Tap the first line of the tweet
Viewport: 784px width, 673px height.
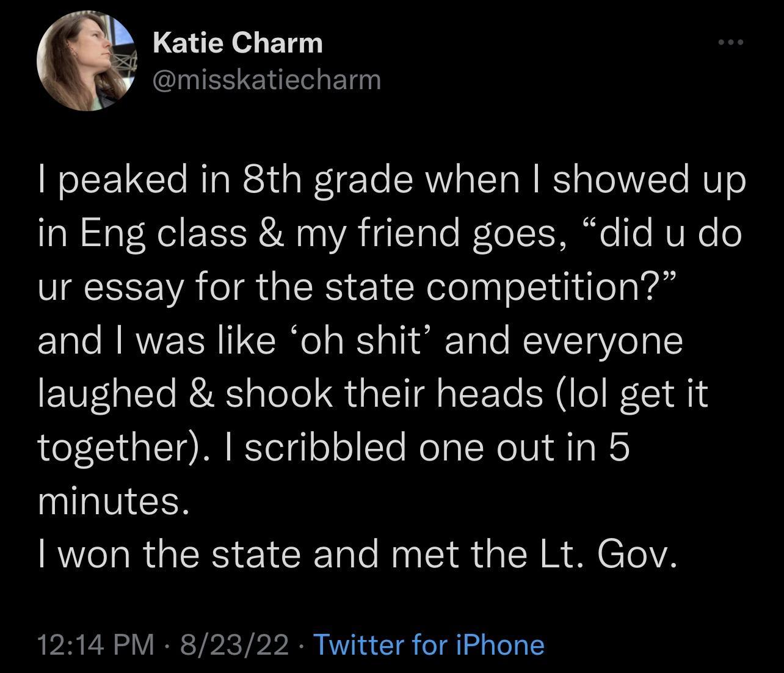[391, 178]
